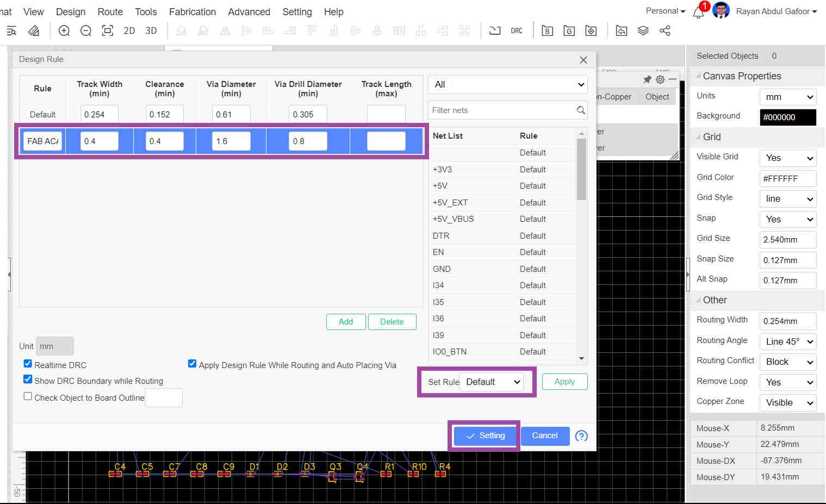Open the Routing Angle dropdown
Image resolution: width=826 pixels, height=504 pixels.
coord(788,341)
